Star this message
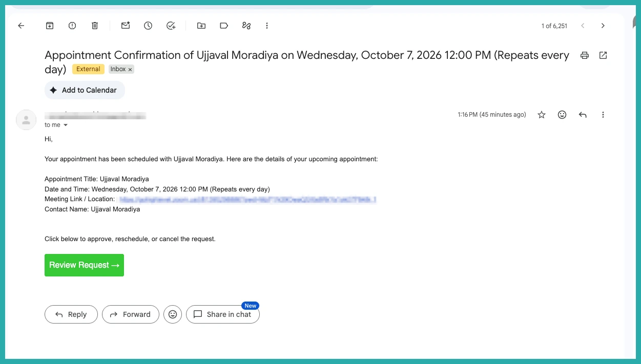 tap(542, 115)
